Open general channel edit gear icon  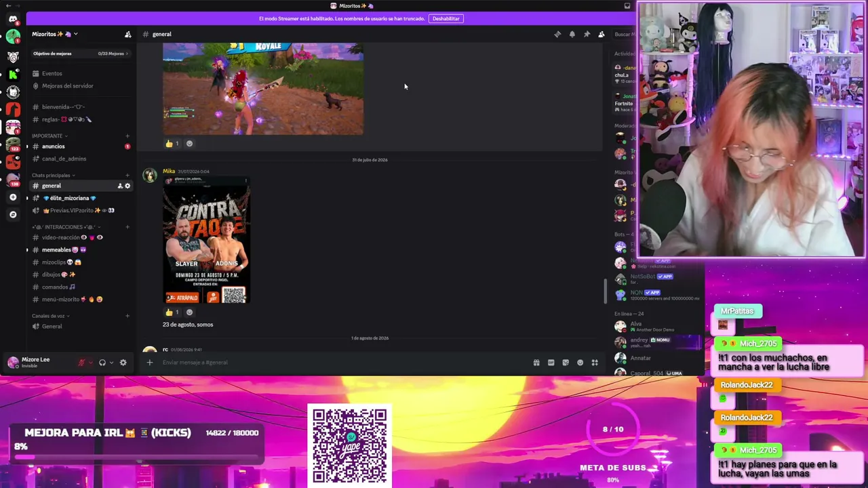(127, 186)
